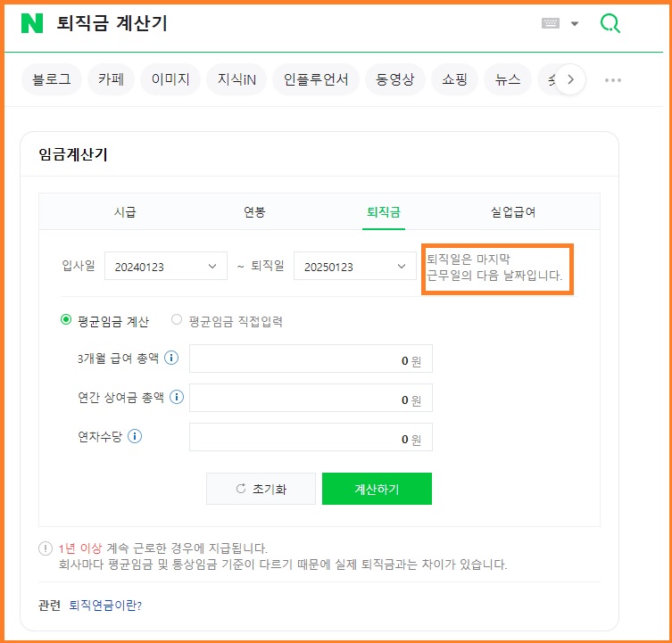The height and width of the screenshot is (643, 672).
Task: Open the 블로그 search category
Action: click(52, 79)
